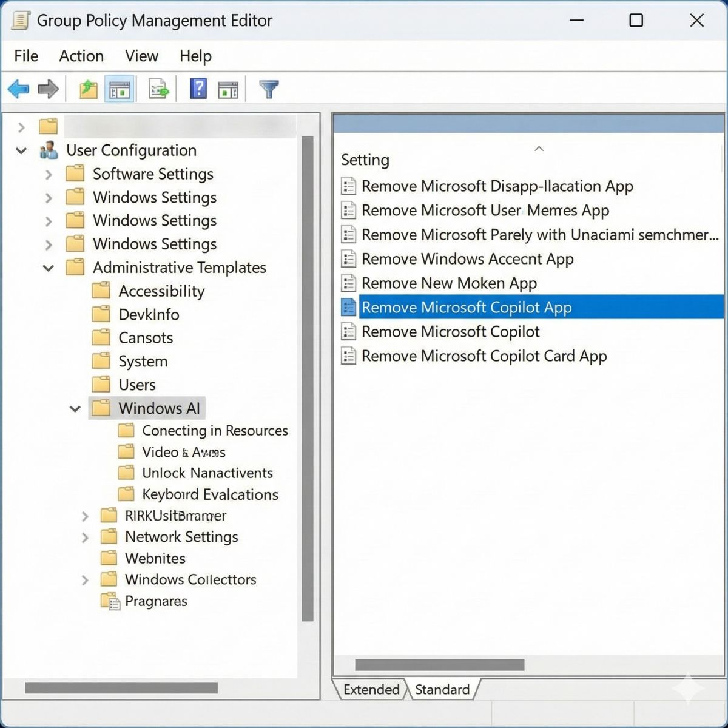Collapse the Administrative Templates folder
The height and width of the screenshot is (728, 728).
49,268
